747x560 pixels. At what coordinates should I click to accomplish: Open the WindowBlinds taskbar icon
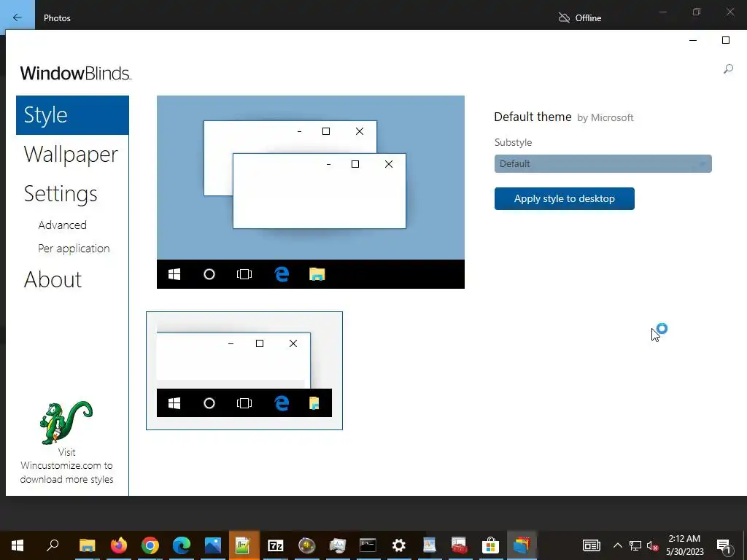pos(522,545)
